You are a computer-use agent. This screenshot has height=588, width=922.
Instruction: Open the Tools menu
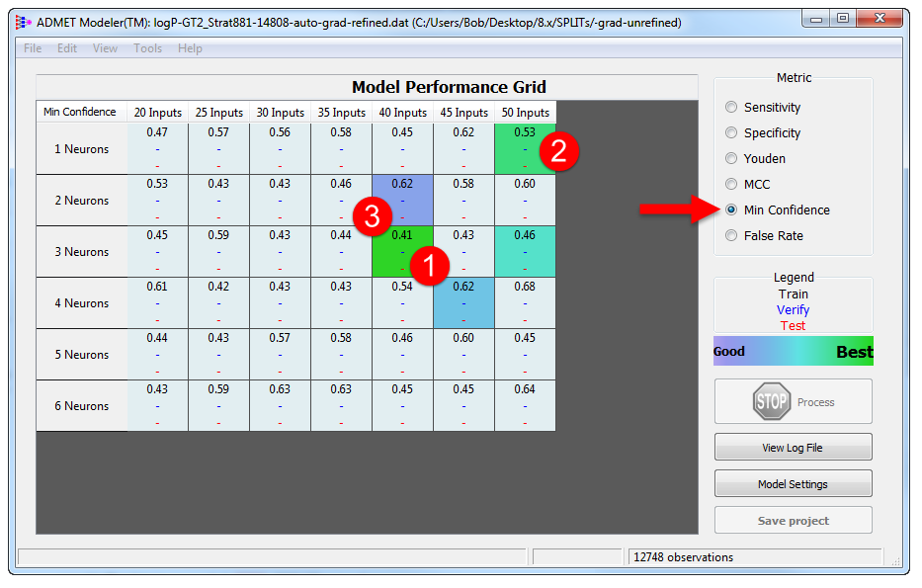(147, 48)
